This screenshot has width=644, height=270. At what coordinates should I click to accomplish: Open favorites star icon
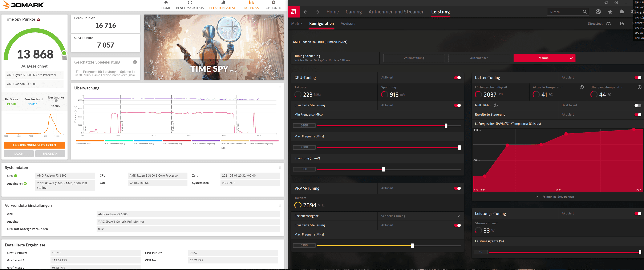tap(610, 12)
